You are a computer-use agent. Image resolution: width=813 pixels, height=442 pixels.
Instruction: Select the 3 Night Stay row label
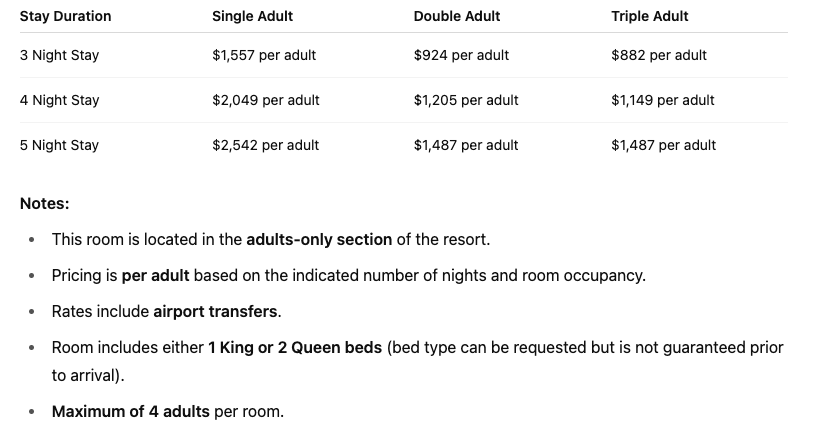point(59,55)
